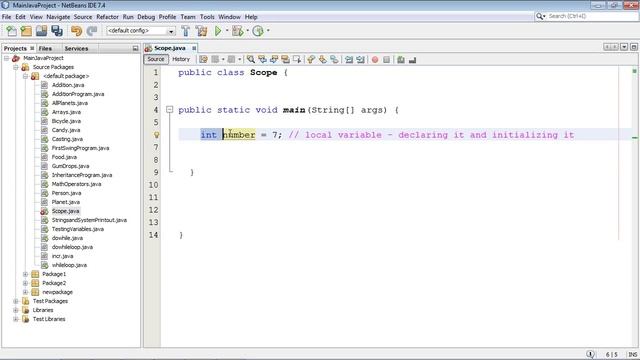Expand the Package1 node
Image resolution: width=640 pixels, height=360 pixels.
coord(25,274)
